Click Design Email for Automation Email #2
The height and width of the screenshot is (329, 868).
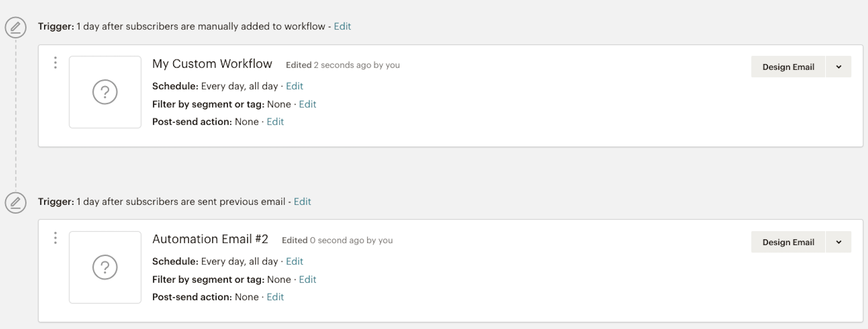point(788,242)
